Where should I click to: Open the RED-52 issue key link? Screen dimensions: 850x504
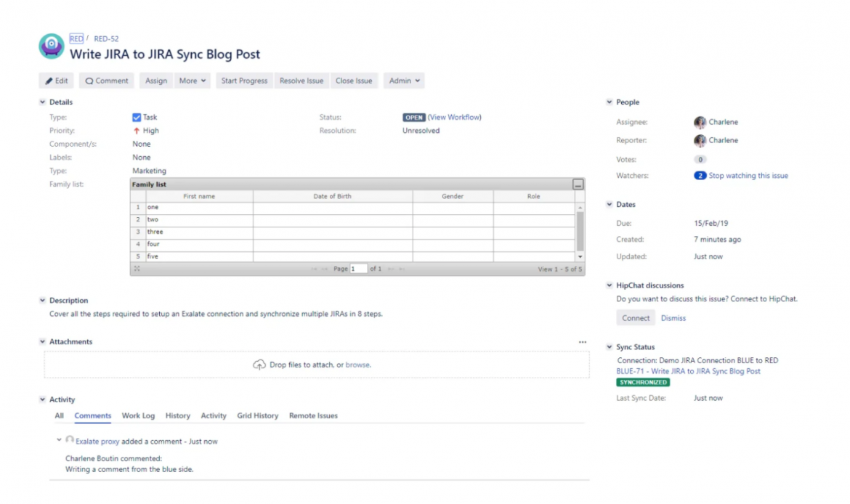[106, 38]
